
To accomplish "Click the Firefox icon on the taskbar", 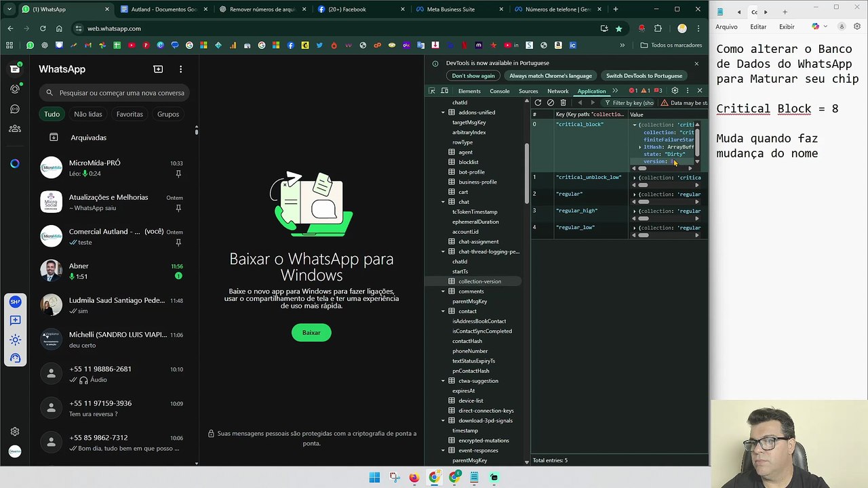I will (x=414, y=477).
